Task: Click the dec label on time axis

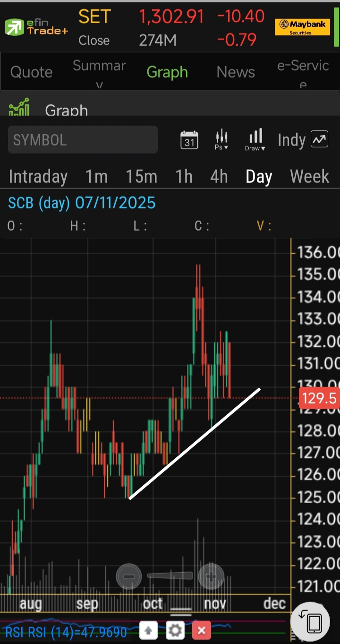Action: 275,603
